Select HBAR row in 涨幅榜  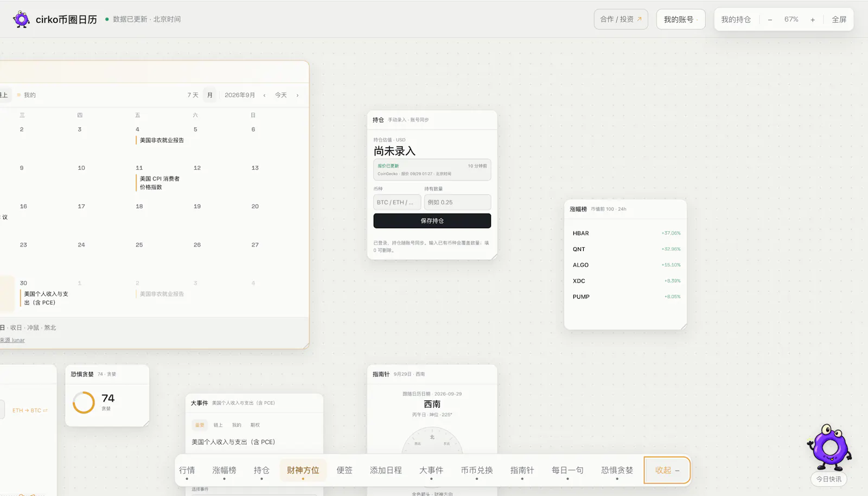626,233
